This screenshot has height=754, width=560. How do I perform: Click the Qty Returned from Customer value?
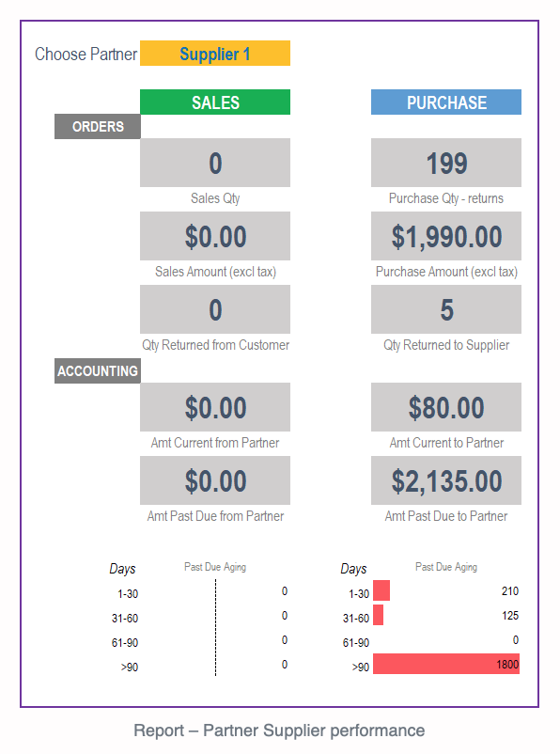pyautogui.click(x=215, y=309)
